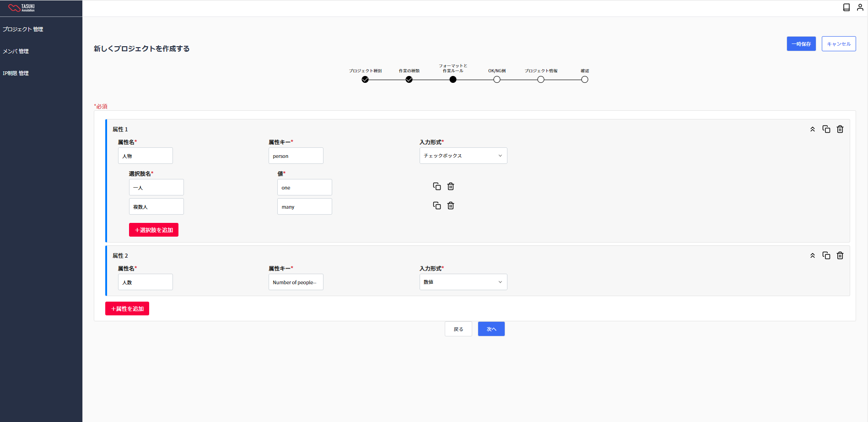
Task: Add an option with +選択肢を追加
Action: [x=154, y=230]
